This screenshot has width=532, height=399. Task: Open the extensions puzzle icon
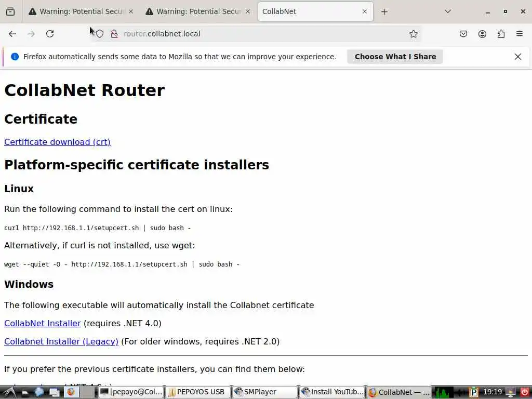(501, 34)
